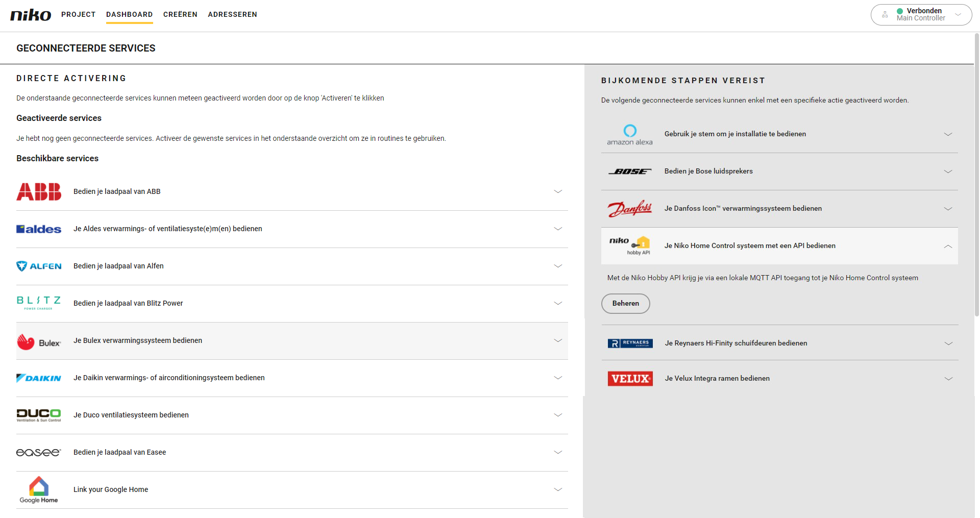Click 'Gebruik je stem om je installatie te bedienen'

click(x=736, y=134)
